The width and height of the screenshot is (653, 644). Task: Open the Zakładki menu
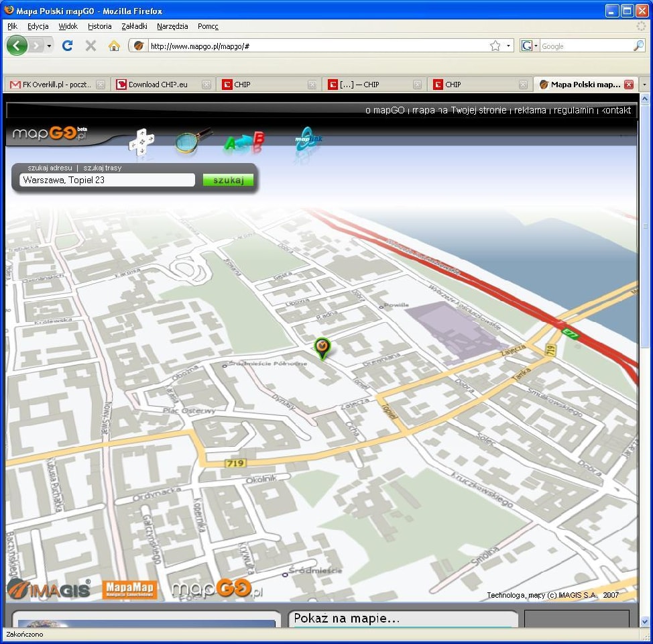tap(134, 26)
